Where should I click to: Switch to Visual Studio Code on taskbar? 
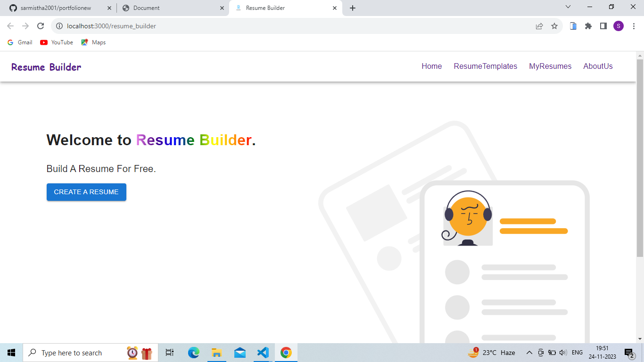click(x=263, y=353)
